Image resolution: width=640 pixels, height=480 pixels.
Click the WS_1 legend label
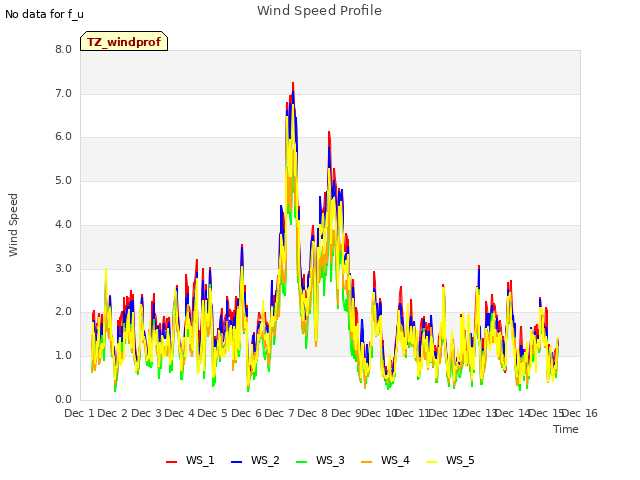tap(200, 460)
